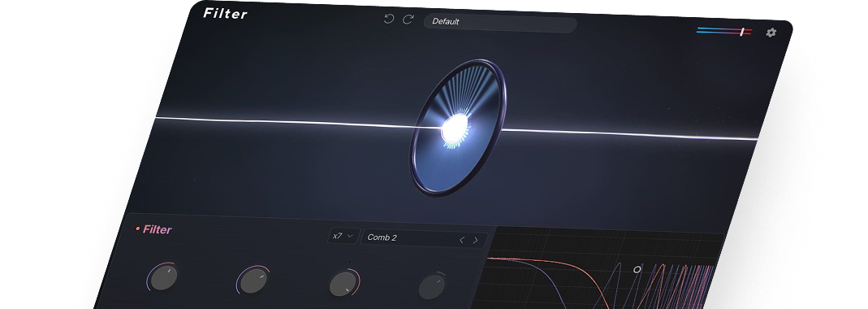Screen dimensions: 868x309
Task: Click the second filter knob
Action: pyautogui.click(x=253, y=281)
